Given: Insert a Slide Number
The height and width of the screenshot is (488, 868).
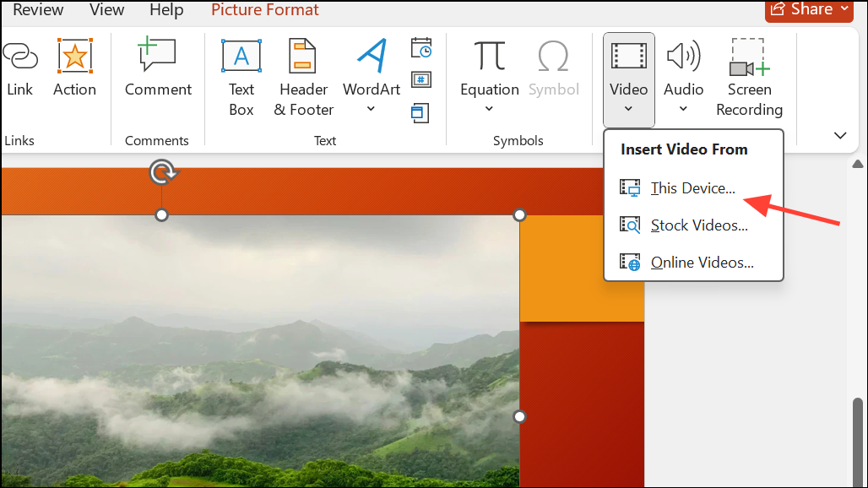Looking at the screenshot, I should pos(420,80).
